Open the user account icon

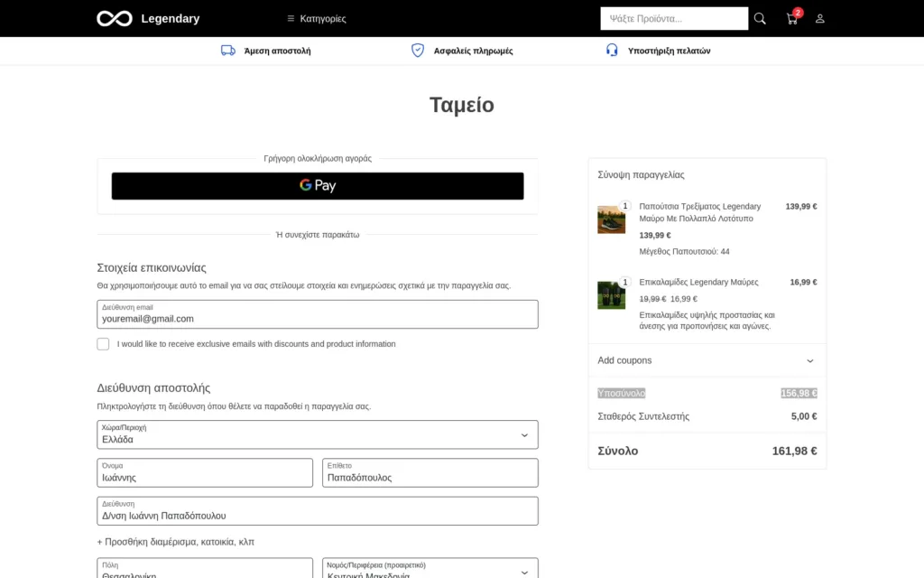(819, 18)
